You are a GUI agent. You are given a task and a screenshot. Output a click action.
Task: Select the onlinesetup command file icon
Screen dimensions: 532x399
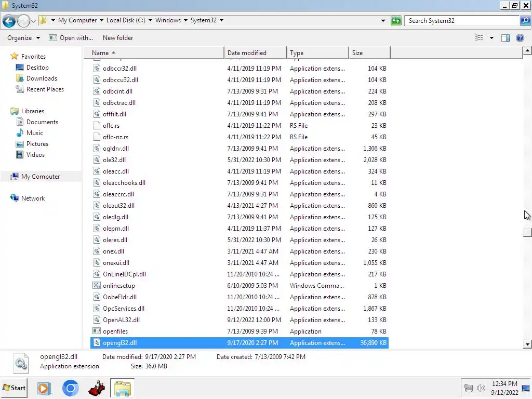click(x=97, y=286)
